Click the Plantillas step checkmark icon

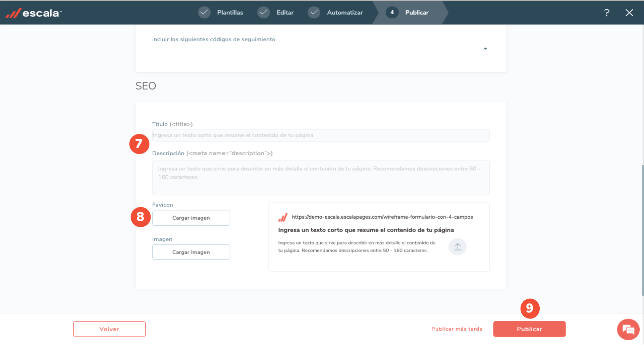click(x=204, y=12)
